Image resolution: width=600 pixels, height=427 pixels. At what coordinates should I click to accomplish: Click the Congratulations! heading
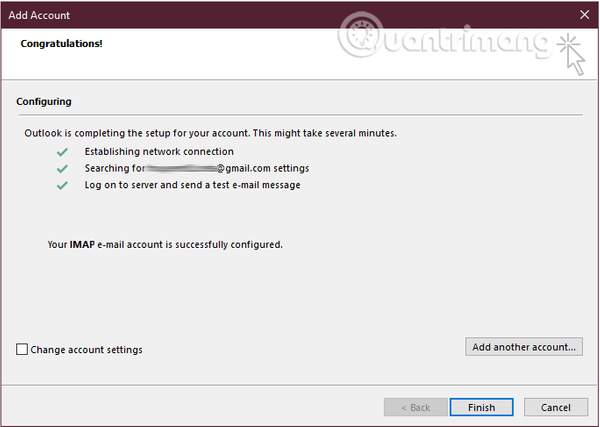pyautogui.click(x=62, y=44)
